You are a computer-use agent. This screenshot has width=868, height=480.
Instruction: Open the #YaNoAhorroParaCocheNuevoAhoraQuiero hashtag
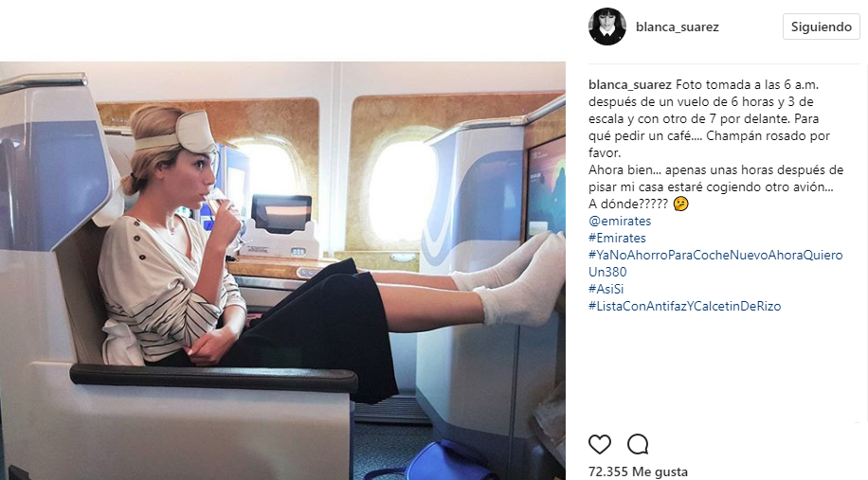[x=715, y=263]
